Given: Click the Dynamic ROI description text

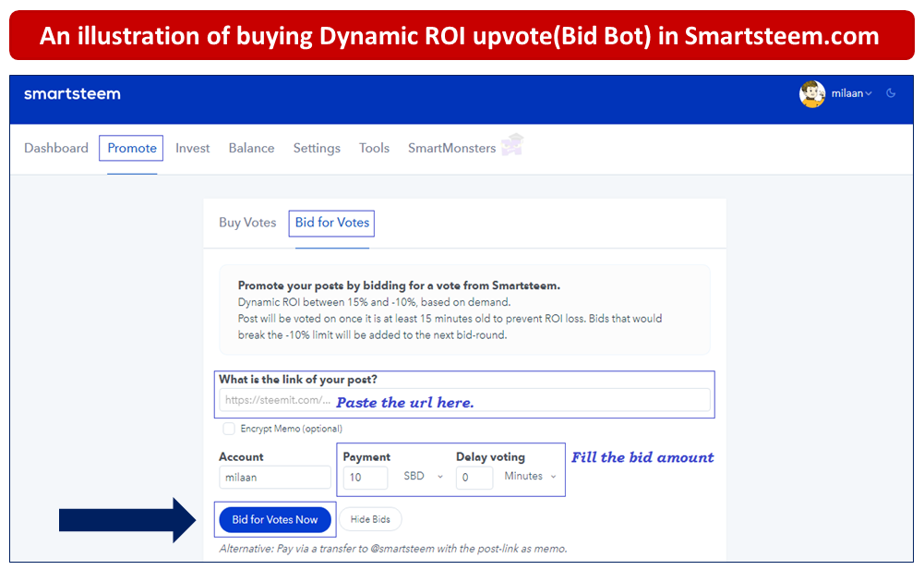Looking at the screenshot, I should (374, 302).
